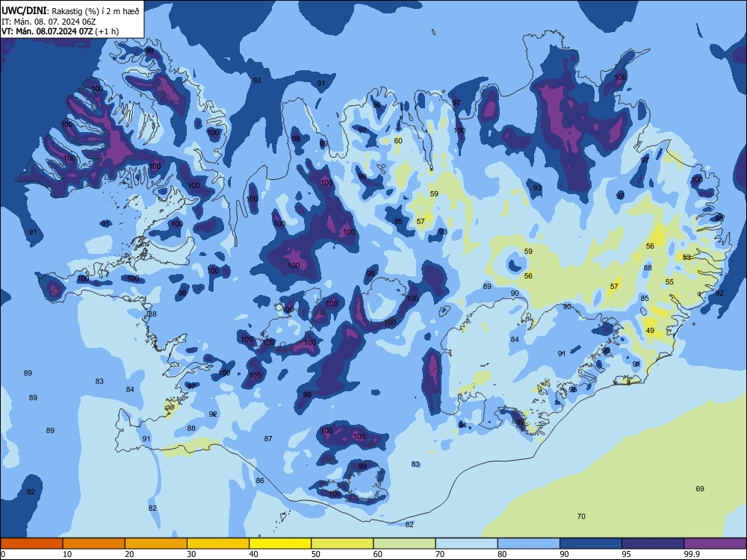Select the purple above-99.9 legend swatch

pyautogui.click(x=715, y=544)
